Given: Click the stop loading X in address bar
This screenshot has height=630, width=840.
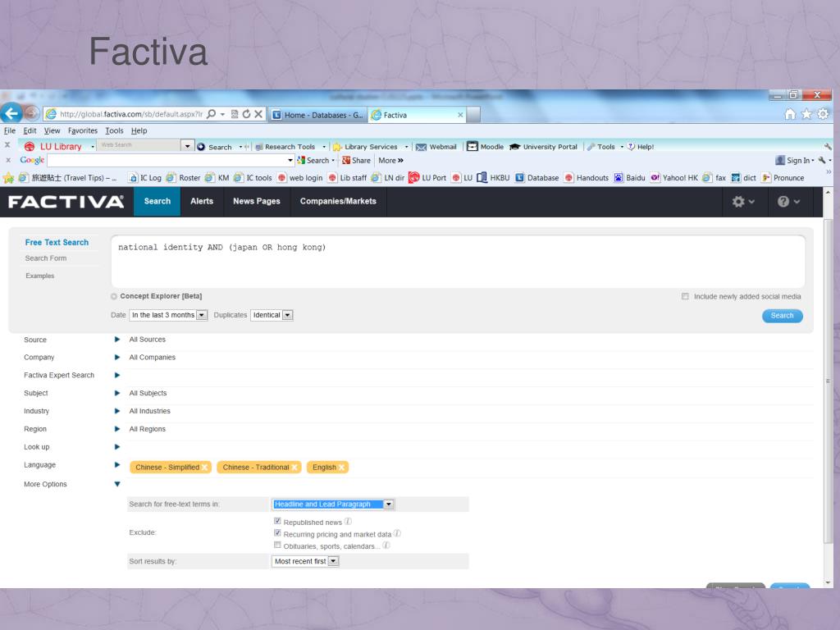Looking at the screenshot, I should click(x=258, y=114).
